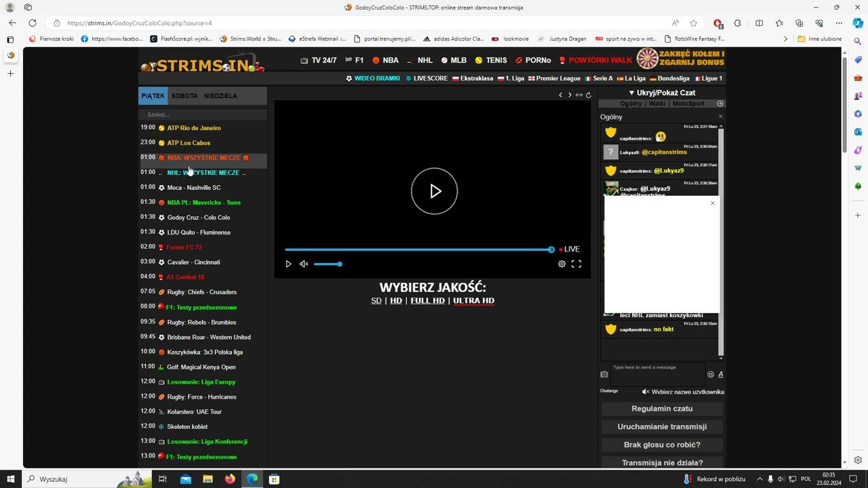This screenshot has width=868, height=488.
Task: Show hidden system tray icons
Action: [x=759, y=479]
